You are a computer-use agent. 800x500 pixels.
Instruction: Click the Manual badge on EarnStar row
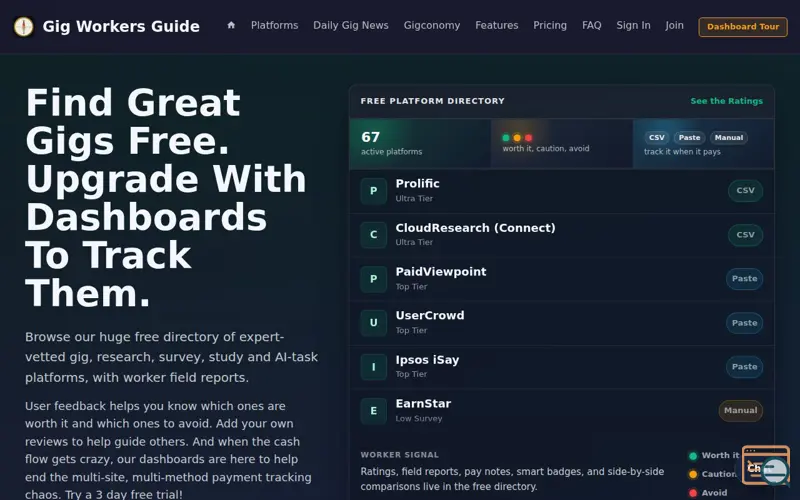740,411
